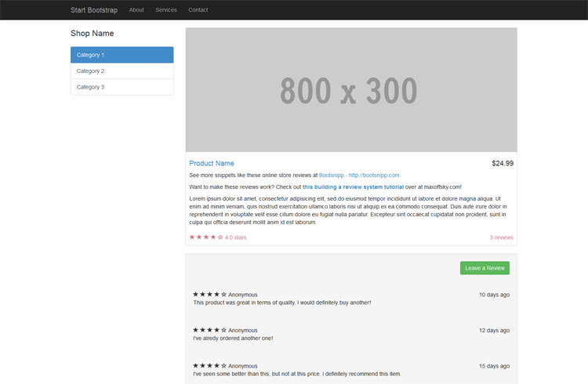Click the 3 reviews count text
This screenshot has width=588, height=384.
click(501, 237)
